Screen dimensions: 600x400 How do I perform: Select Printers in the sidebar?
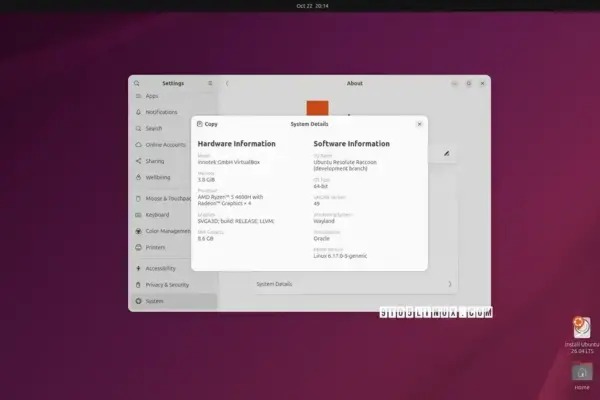pos(174,247)
